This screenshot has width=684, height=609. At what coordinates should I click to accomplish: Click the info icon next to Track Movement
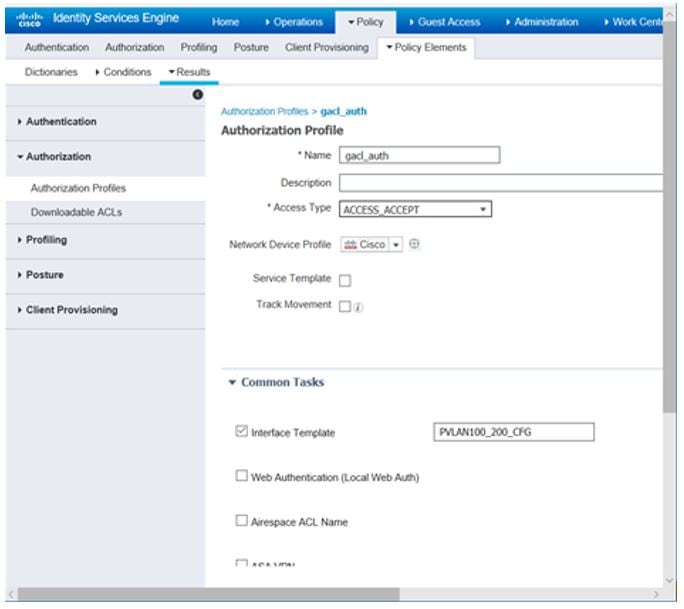pyautogui.click(x=358, y=308)
